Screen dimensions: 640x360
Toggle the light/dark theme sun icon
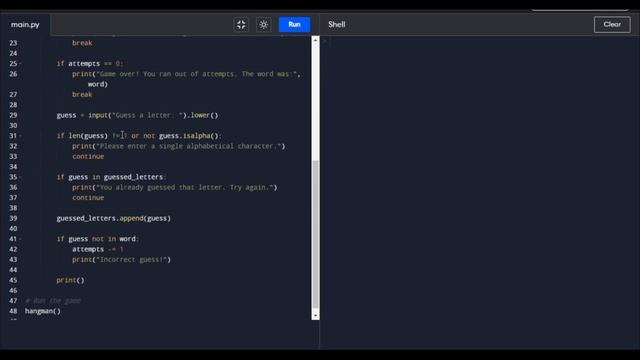(x=264, y=24)
